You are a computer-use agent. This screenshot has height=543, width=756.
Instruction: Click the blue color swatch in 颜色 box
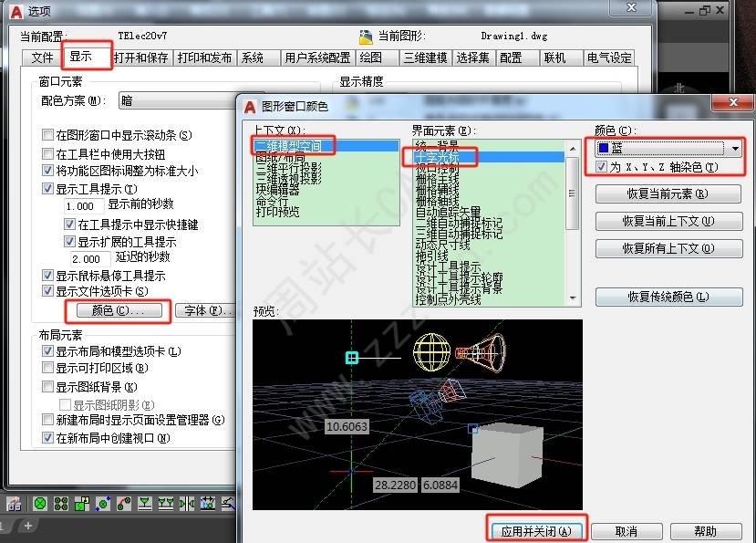[604, 148]
